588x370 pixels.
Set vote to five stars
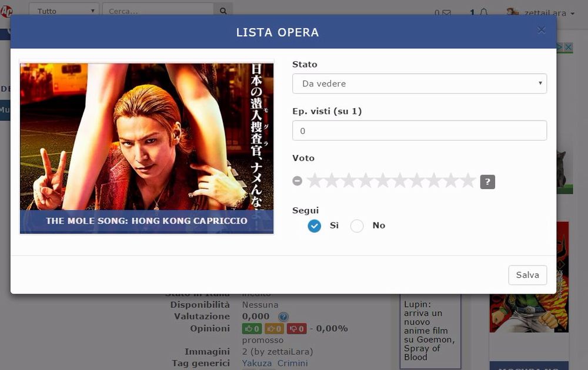click(383, 181)
